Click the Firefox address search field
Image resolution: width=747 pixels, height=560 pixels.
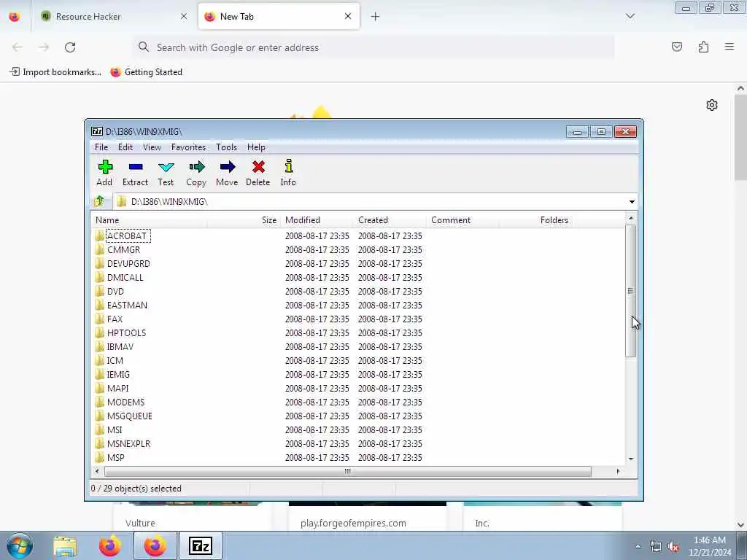(x=373, y=47)
